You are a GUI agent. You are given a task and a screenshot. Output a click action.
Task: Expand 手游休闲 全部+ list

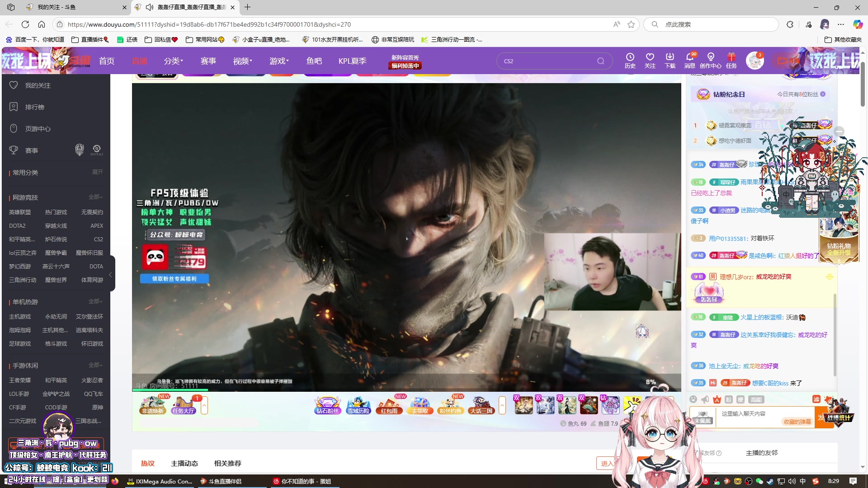point(95,365)
